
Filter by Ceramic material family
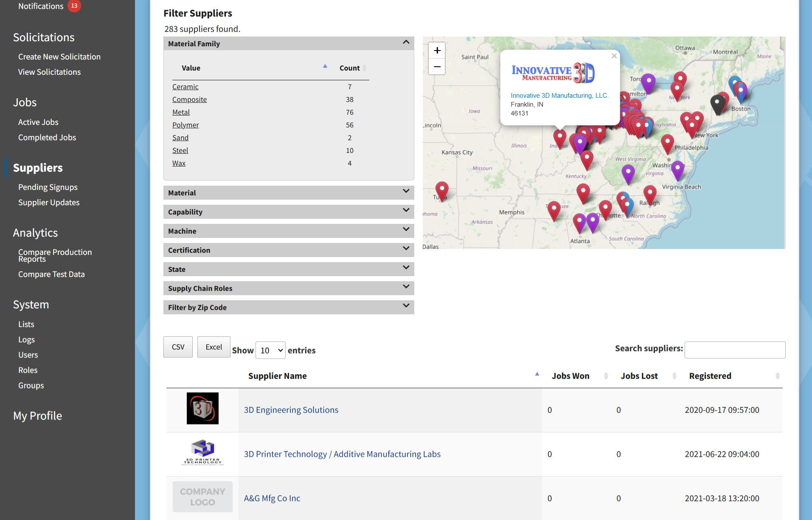click(185, 87)
